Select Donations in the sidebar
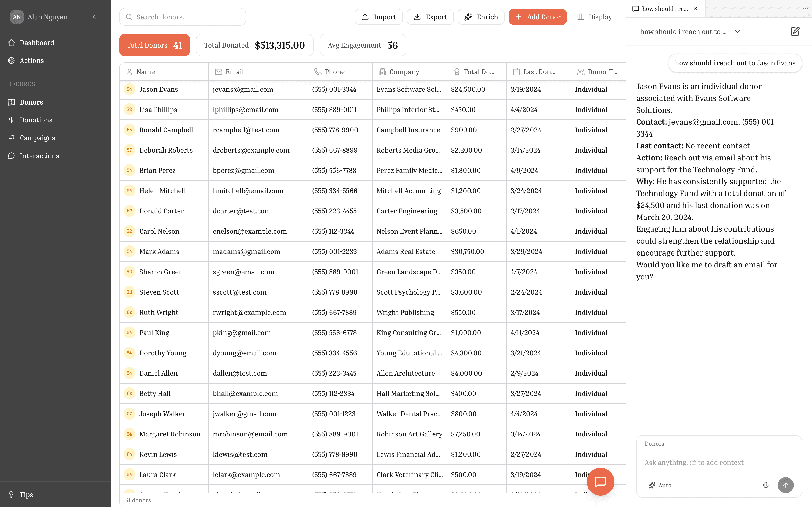812x507 pixels. click(x=36, y=120)
